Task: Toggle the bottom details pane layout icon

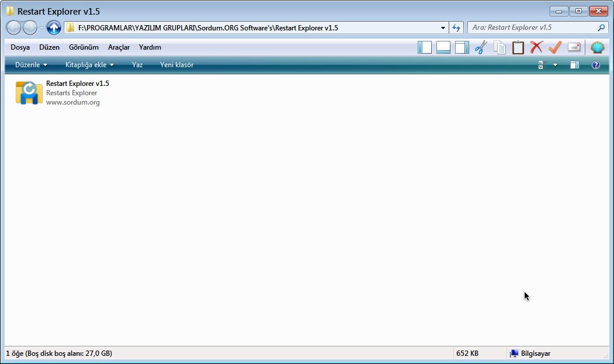Action: tap(443, 47)
